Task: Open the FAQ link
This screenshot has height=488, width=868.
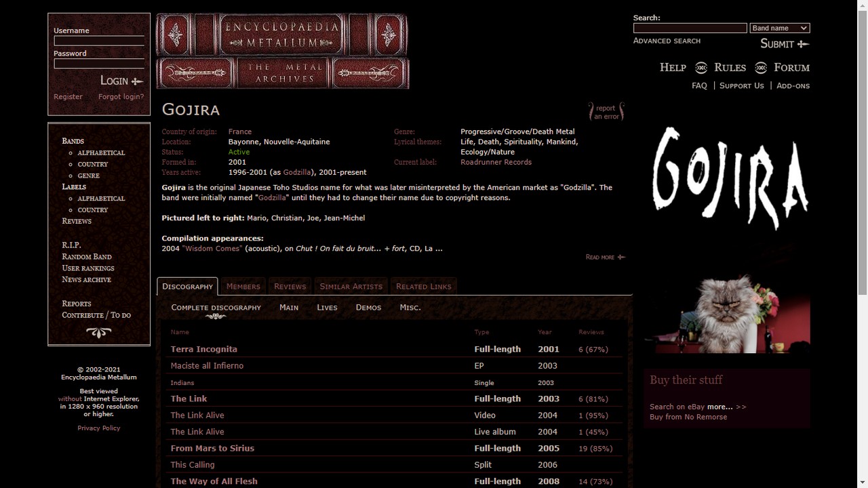Action: point(699,86)
